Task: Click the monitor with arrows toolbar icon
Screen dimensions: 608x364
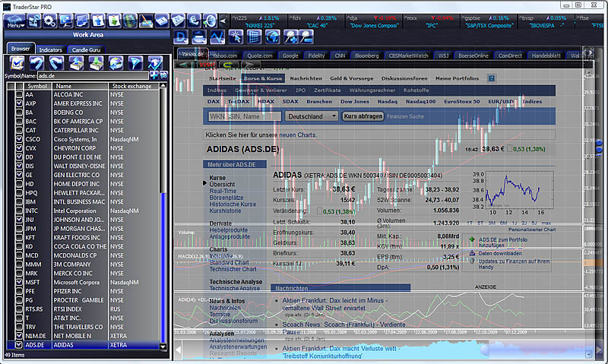Action: pyautogui.click(x=65, y=21)
